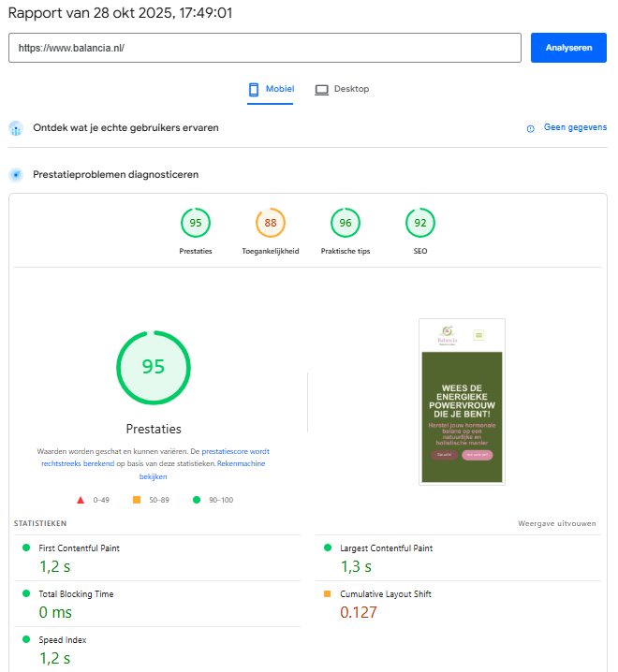Click the info icon beside Geen gegevens
Screen dimensions: 618x672
tap(530, 128)
